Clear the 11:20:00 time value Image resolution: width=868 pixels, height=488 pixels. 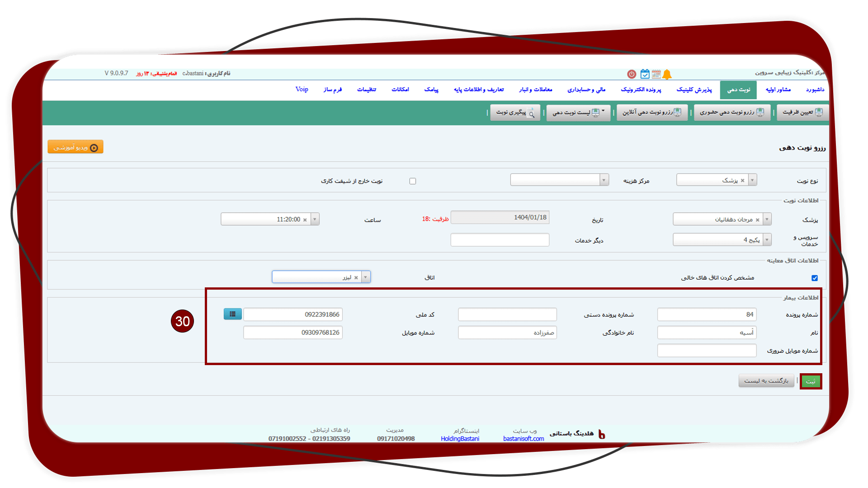click(305, 220)
